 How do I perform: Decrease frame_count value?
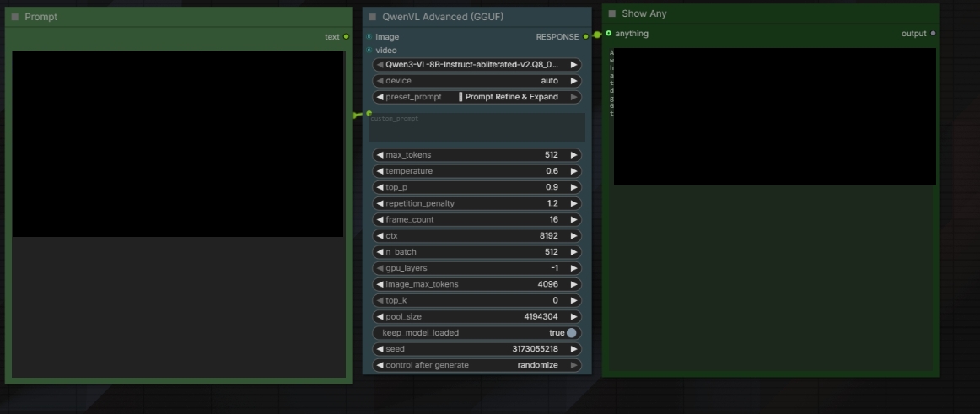coord(380,220)
